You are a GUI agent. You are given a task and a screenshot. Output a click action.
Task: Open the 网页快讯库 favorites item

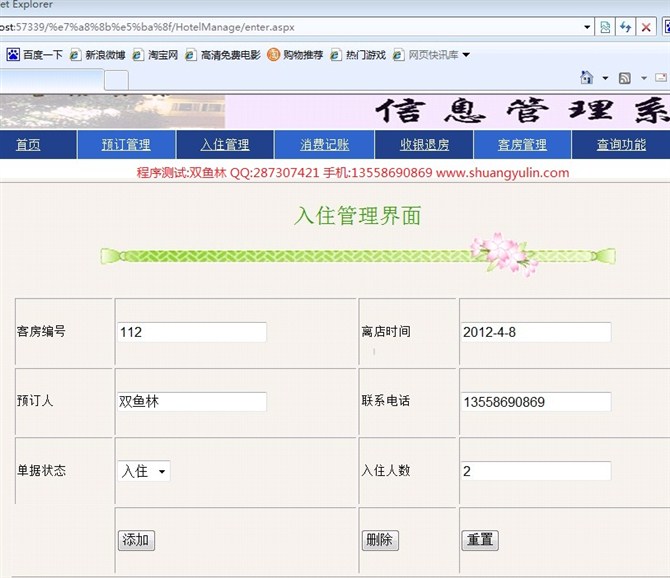pos(426,55)
